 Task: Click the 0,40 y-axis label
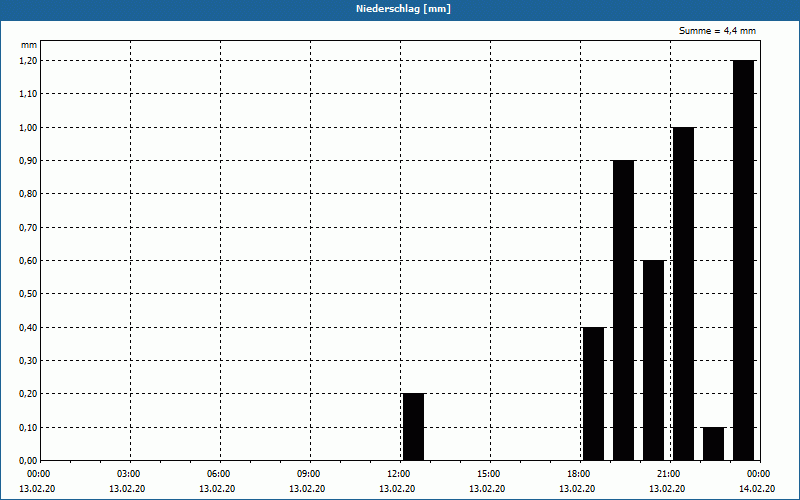tap(28, 328)
